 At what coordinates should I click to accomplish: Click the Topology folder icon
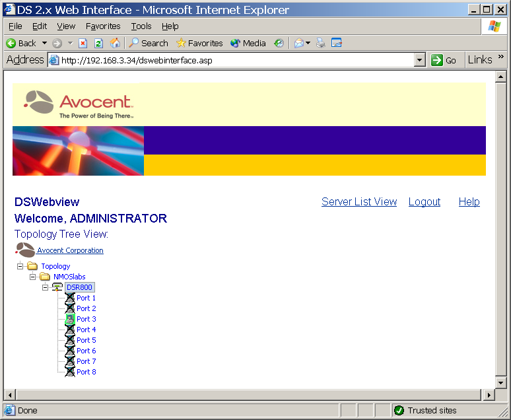click(x=32, y=266)
